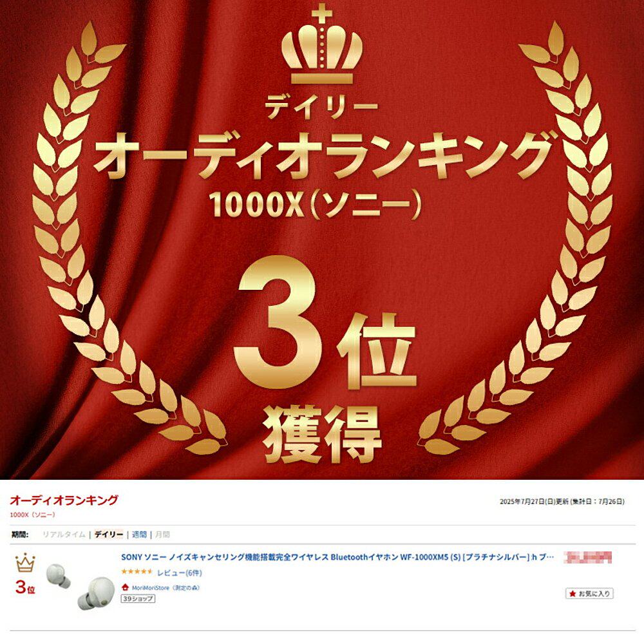Image resolution: width=644 pixels, height=644 pixels.
Task: Open the SONY WF-1000XM5 product title link
Action: click(x=337, y=557)
